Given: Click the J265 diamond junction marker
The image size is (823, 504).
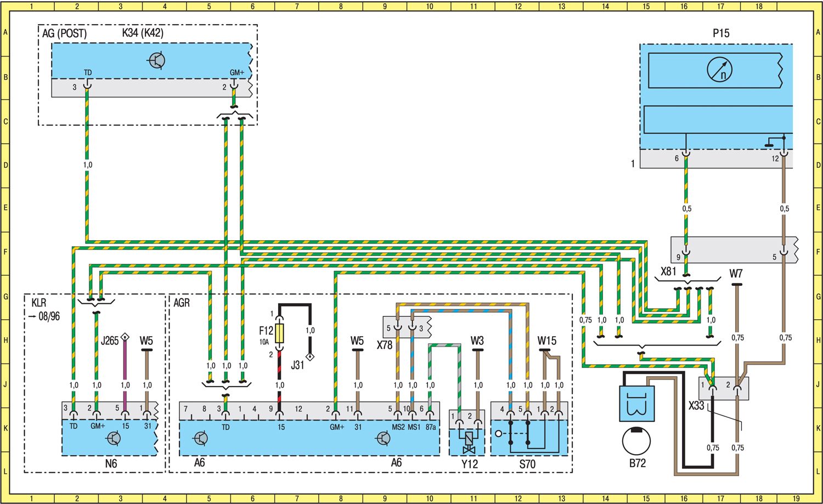Looking at the screenshot, I should point(125,336).
